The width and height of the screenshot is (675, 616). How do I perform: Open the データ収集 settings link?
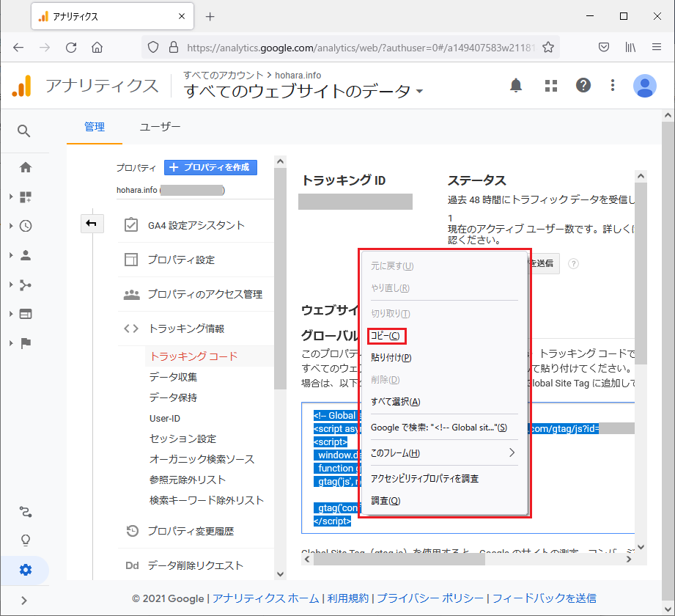click(x=173, y=377)
